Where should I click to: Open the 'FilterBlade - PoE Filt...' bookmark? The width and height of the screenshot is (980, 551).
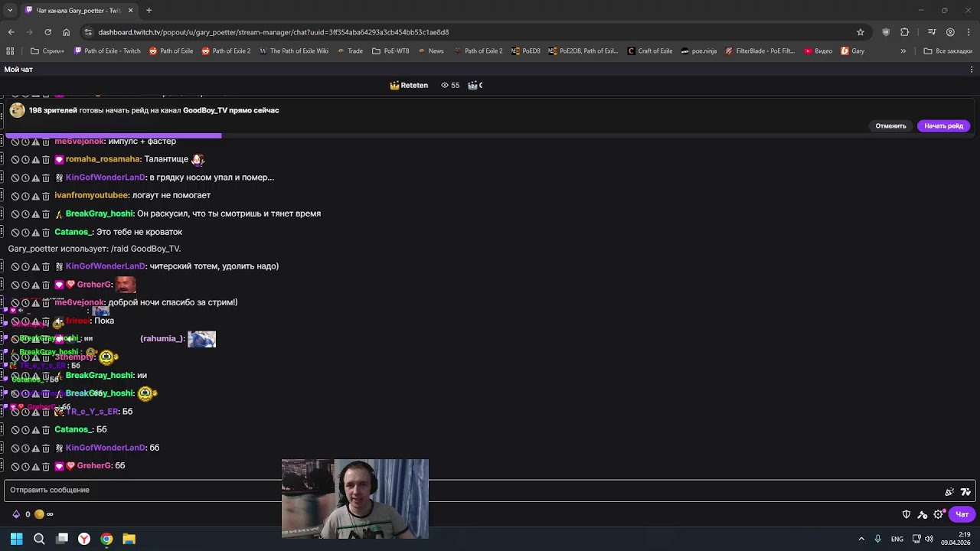click(760, 51)
